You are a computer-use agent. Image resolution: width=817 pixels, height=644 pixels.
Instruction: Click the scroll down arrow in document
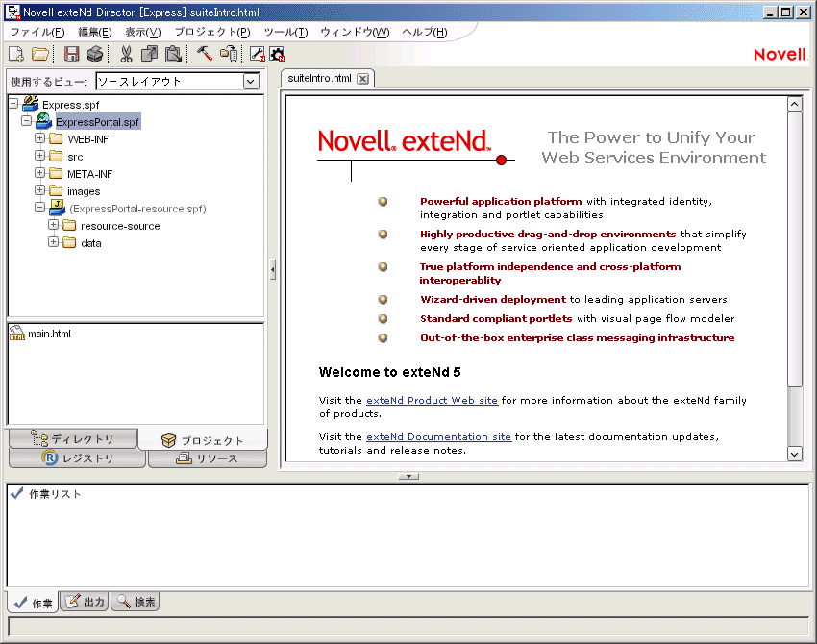click(x=794, y=454)
